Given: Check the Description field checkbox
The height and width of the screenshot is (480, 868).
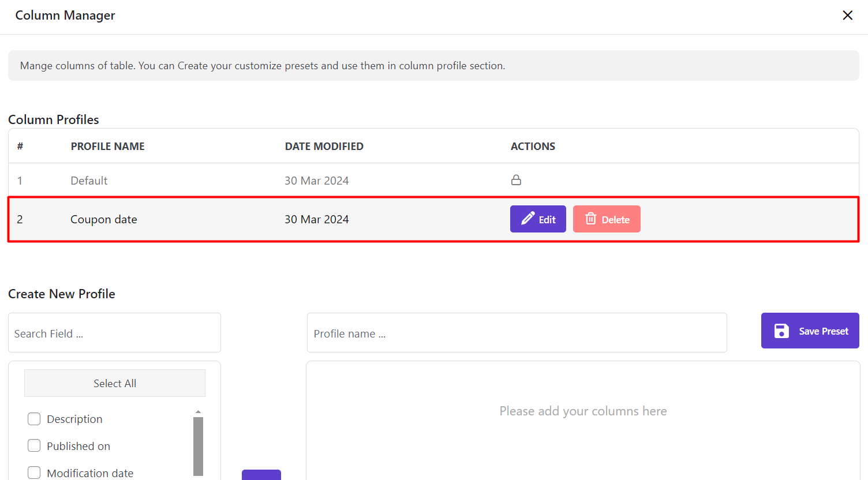Looking at the screenshot, I should pos(34,419).
